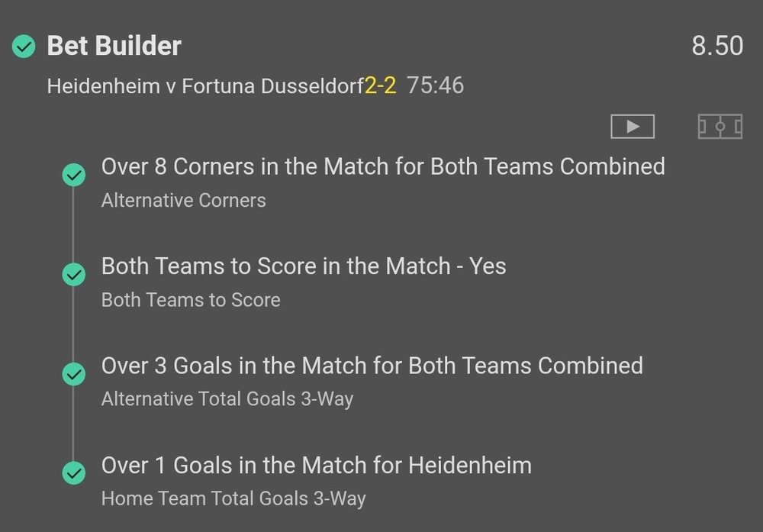This screenshot has height=532, width=763.
Task: Click the tick for Both Teams to Score
Action: (x=74, y=275)
